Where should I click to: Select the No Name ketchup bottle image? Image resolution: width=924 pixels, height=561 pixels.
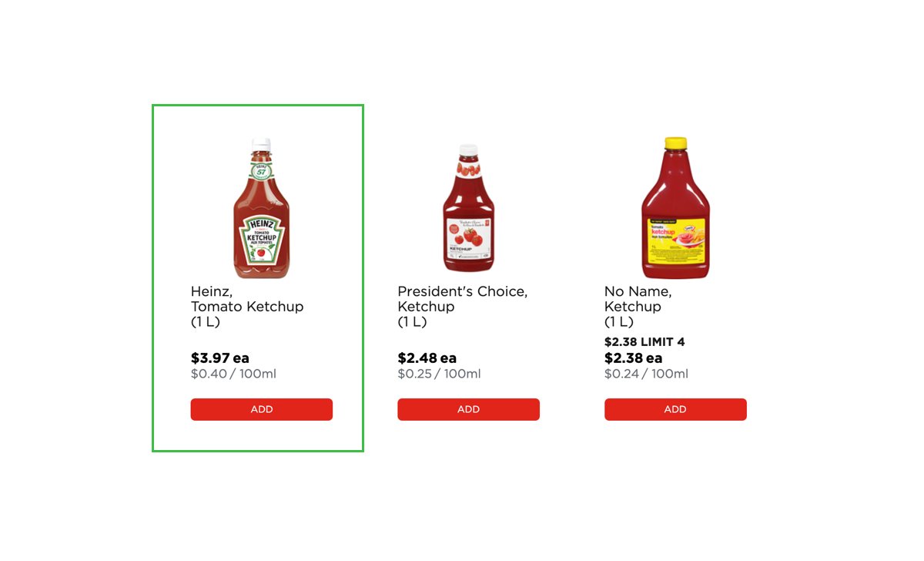[675, 209]
